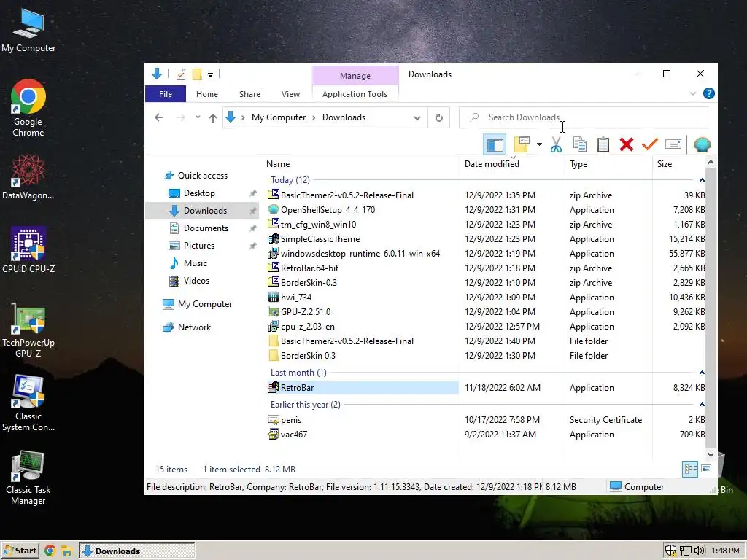
Task: Select the GPU-Z.2.51.0 file
Action: (x=306, y=312)
